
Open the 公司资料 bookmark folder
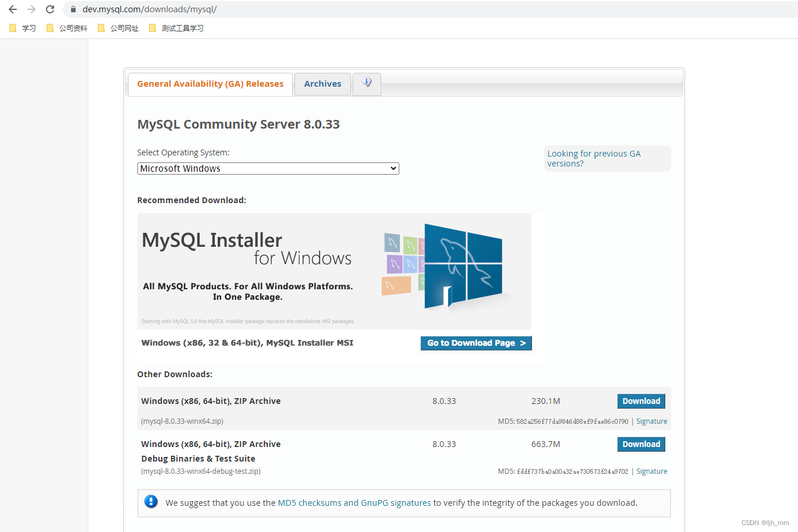67,28
